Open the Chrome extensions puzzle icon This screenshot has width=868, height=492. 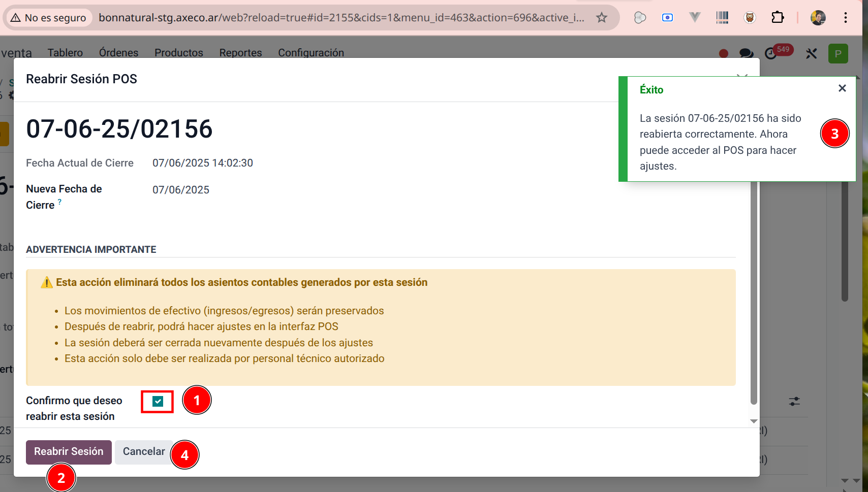[x=777, y=18]
